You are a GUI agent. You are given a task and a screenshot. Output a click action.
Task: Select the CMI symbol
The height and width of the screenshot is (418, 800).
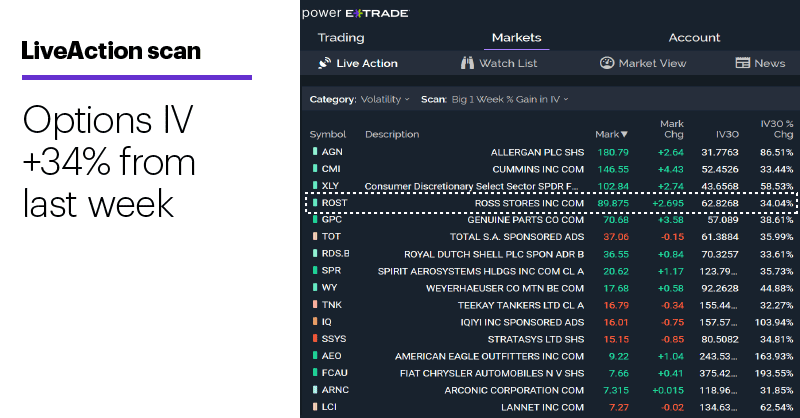(331, 168)
